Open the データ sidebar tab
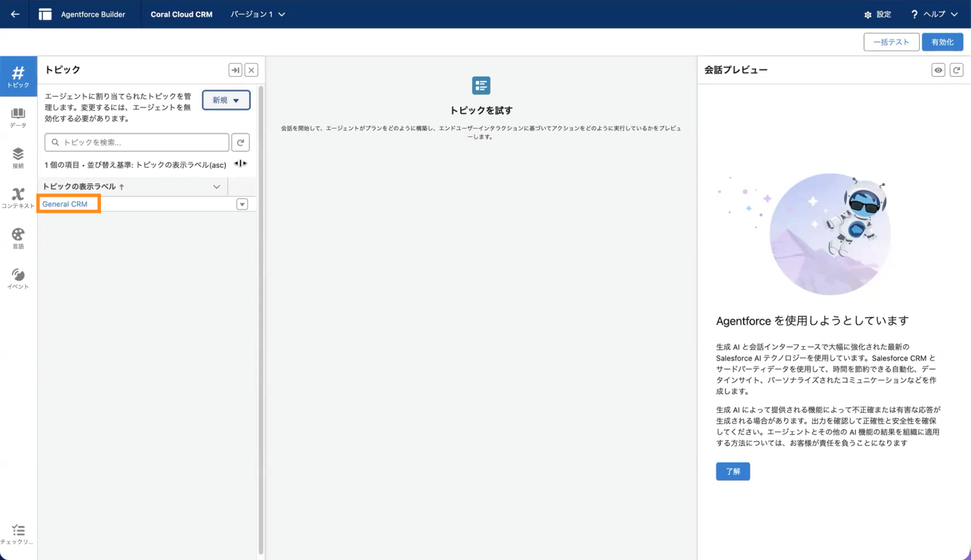Viewport: 971px width, 560px height. click(18, 117)
